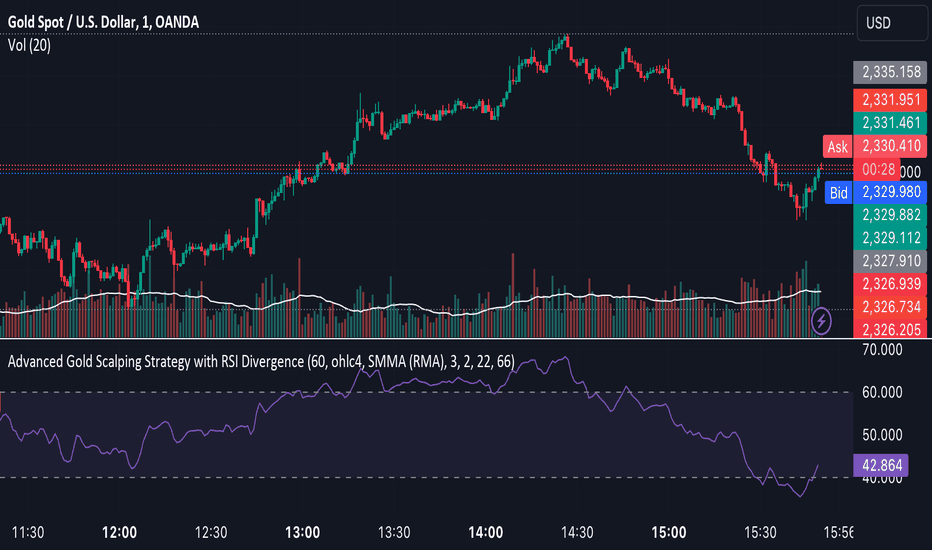Click the 42.864 RSI value label
This screenshot has width=932, height=550.
click(x=881, y=465)
